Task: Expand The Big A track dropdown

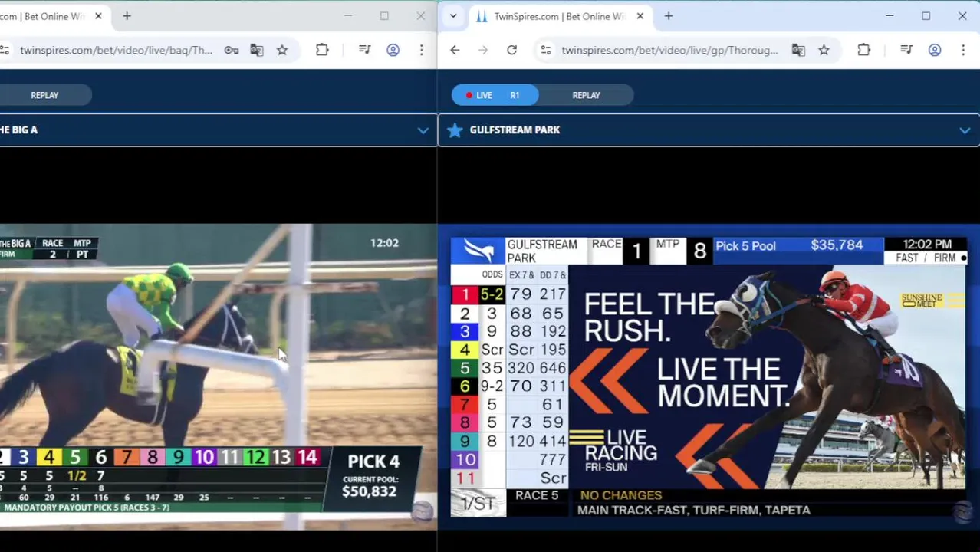Action: coord(423,130)
